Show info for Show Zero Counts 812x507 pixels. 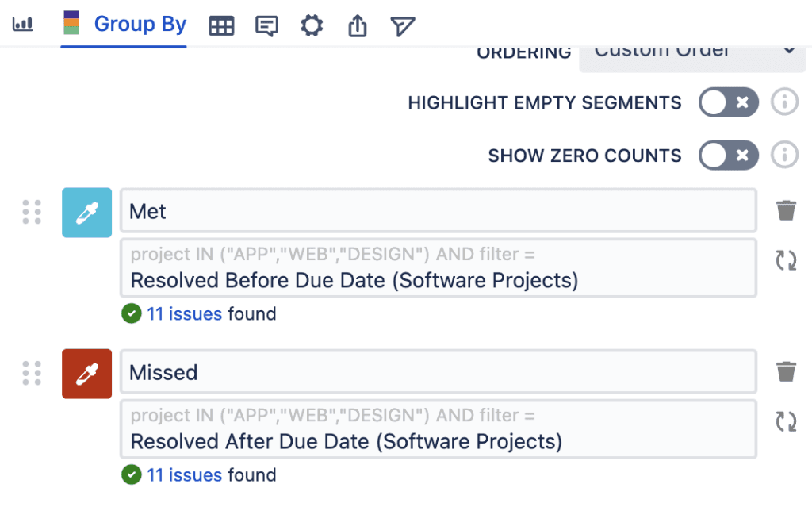point(784,156)
